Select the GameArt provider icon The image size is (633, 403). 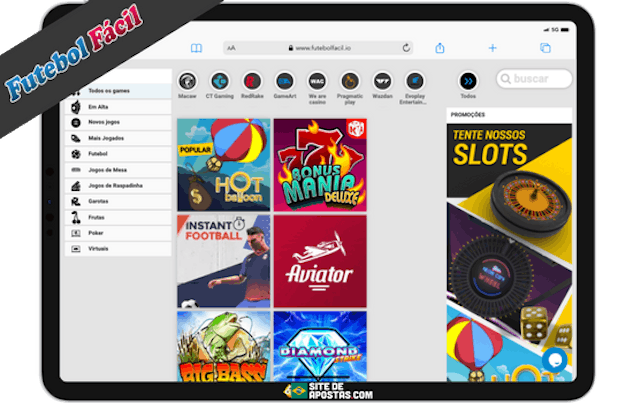click(285, 81)
